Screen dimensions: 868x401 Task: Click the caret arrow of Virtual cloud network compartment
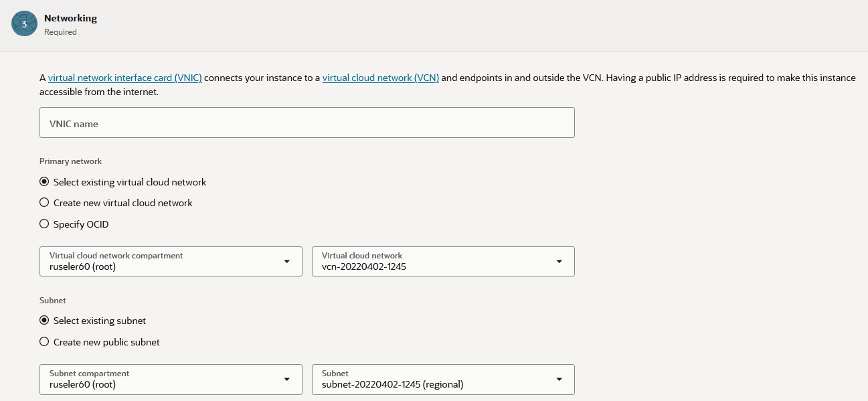[x=287, y=262]
